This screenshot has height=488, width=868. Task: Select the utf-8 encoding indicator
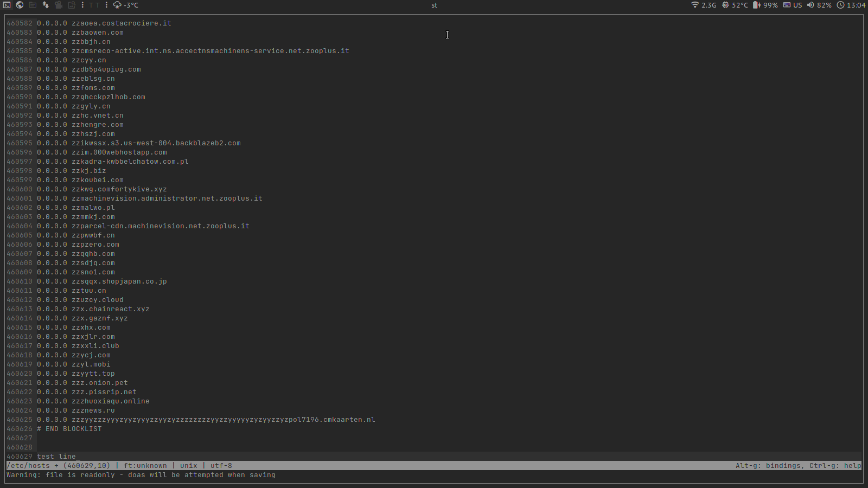click(x=222, y=465)
